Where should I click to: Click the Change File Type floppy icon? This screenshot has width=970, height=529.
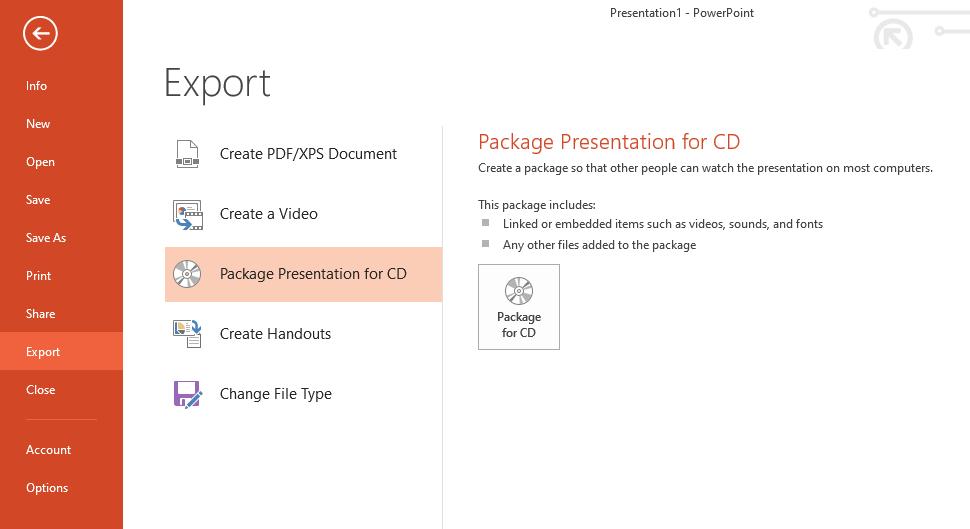point(187,394)
